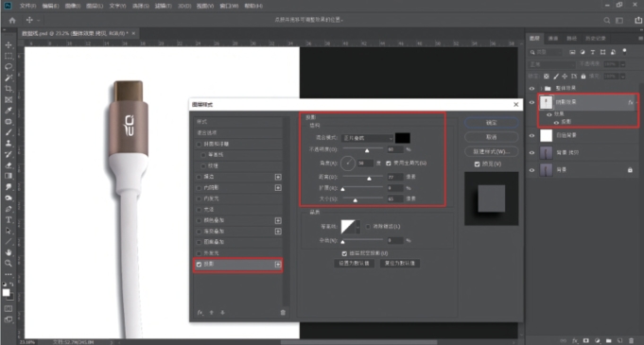The width and height of the screenshot is (644, 345).
Task: Click the black shadow color swatch
Action: (403, 138)
